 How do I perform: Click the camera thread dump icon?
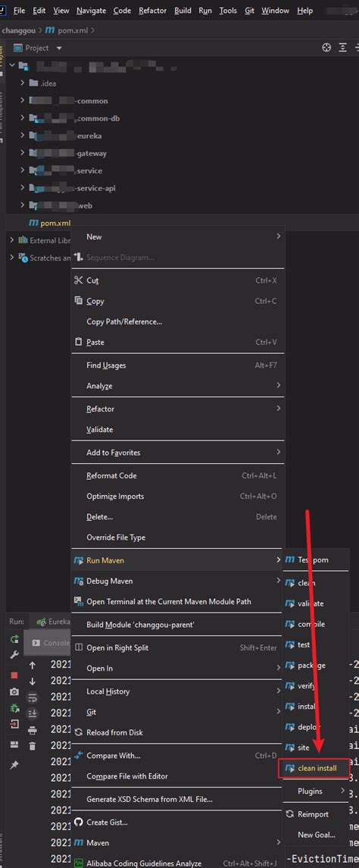(14, 692)
